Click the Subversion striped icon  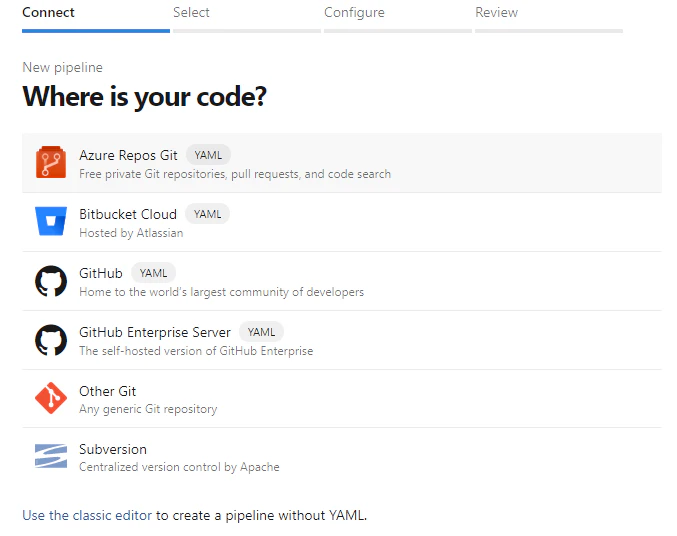(51, 456)
